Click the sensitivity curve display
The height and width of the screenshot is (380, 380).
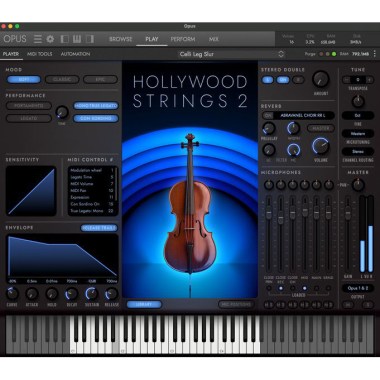tap(31, 191)
